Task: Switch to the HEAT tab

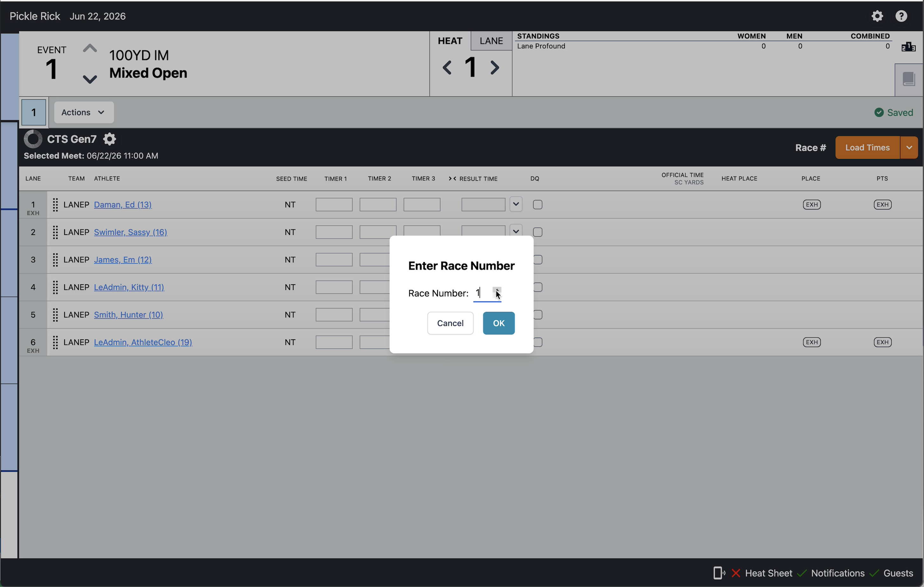Action: coord(450,41)
